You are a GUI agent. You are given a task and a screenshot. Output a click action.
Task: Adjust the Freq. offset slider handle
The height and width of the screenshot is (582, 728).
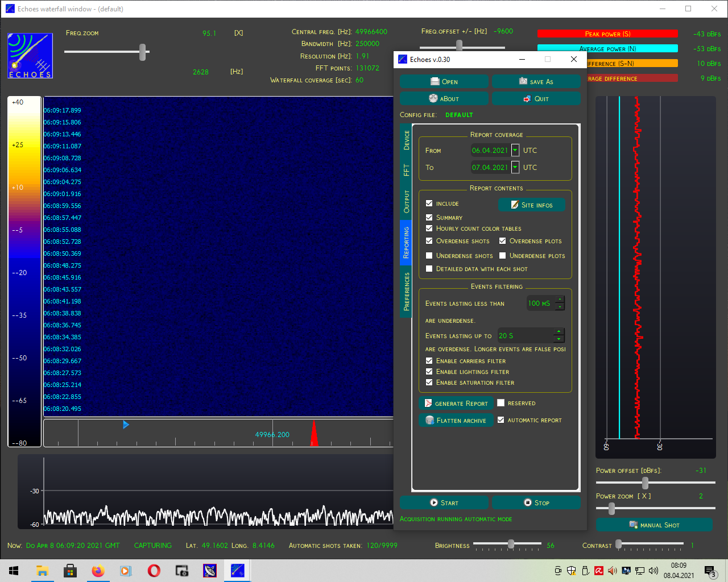tap(459, 45)
